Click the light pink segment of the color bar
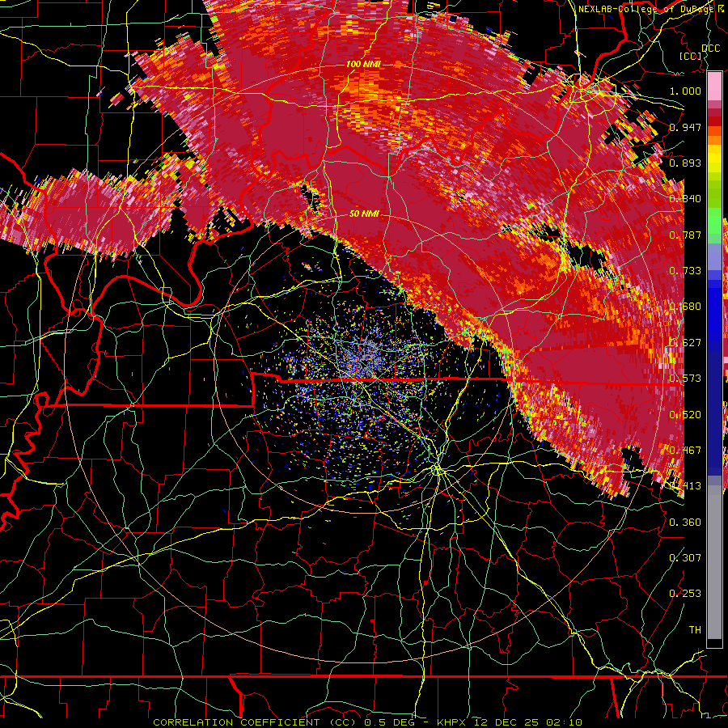 (x=714, y=86)
